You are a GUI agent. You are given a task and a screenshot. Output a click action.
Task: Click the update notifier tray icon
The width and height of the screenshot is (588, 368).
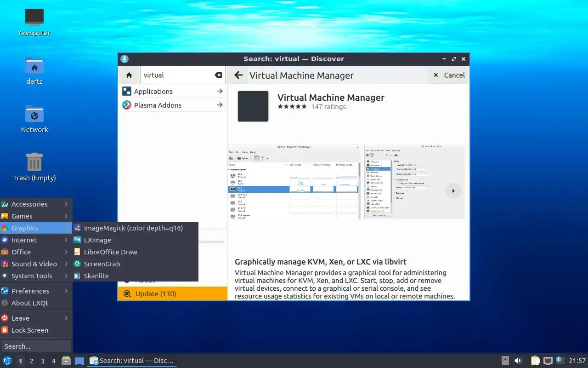pos(560,360)
